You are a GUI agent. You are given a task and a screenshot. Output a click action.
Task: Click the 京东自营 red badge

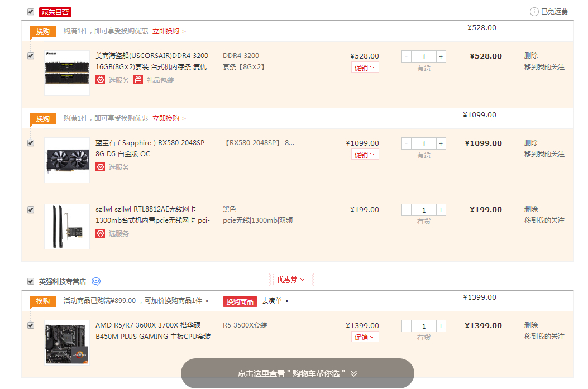coord(55,12)
